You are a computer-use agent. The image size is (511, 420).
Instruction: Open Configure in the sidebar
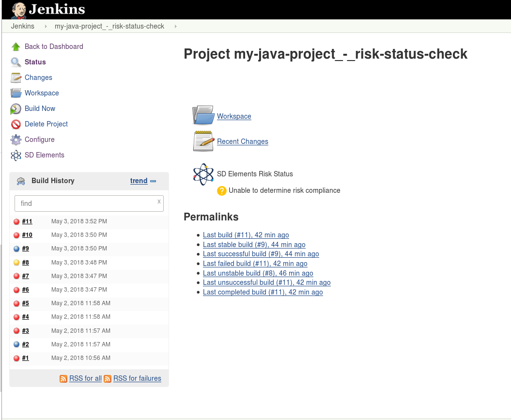tap(39, 140)
